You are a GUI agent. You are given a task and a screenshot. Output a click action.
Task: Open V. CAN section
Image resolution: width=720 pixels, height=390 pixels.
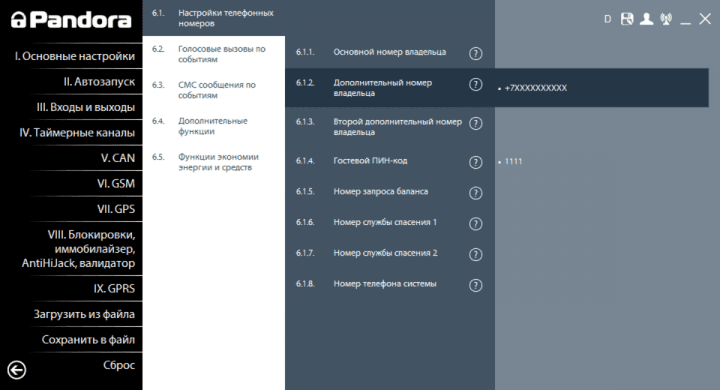tap(118, 158)
